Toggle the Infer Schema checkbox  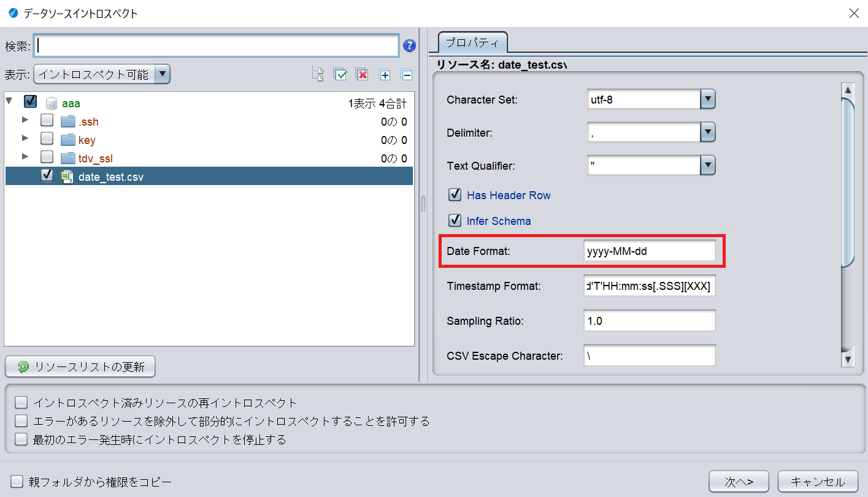tap(455, 221)
